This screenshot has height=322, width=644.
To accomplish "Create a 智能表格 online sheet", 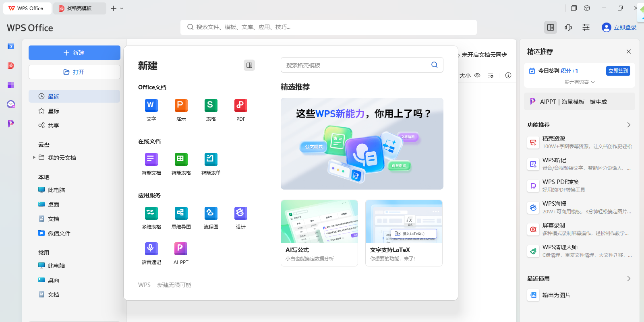I will click(x=181, y=164).
